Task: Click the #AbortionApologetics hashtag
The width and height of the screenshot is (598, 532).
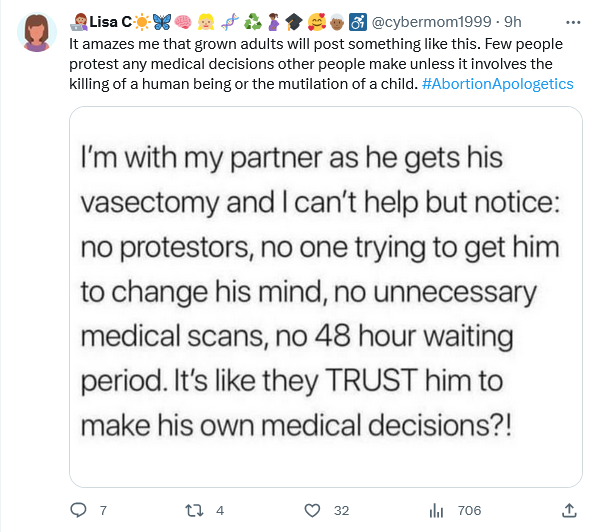Action: coord(498,84)
